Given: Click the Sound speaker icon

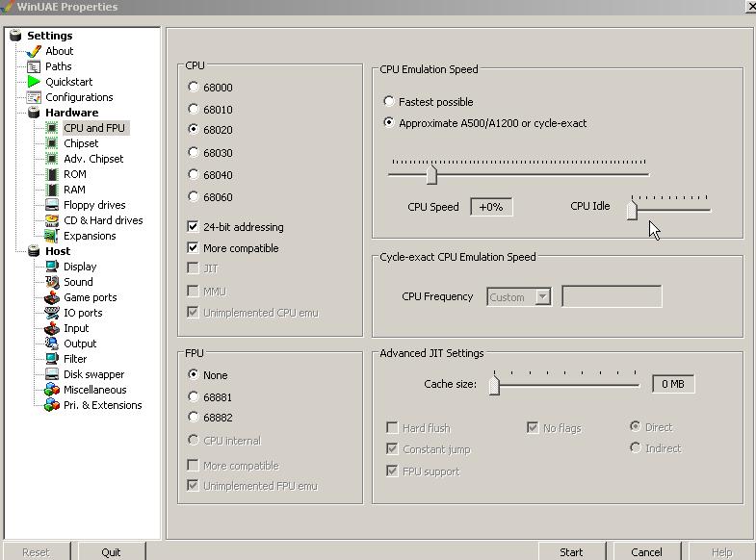Looking at the screenshot, I should (52, 282).
